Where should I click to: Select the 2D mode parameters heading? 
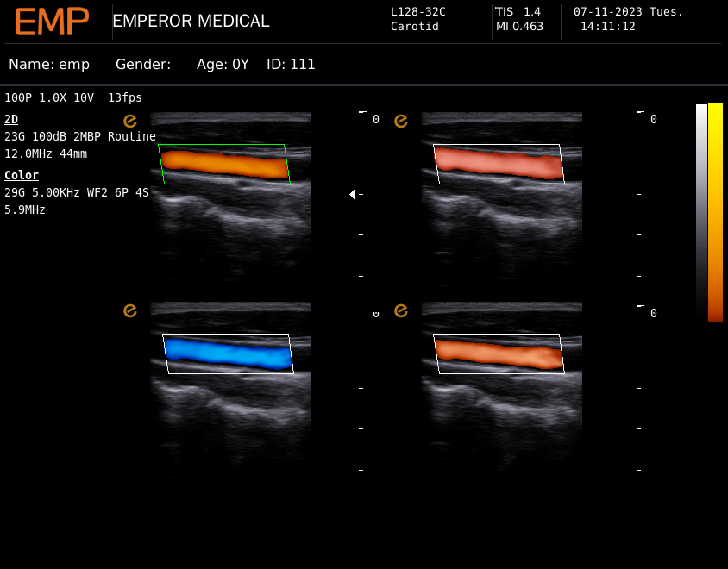[11, 119]
